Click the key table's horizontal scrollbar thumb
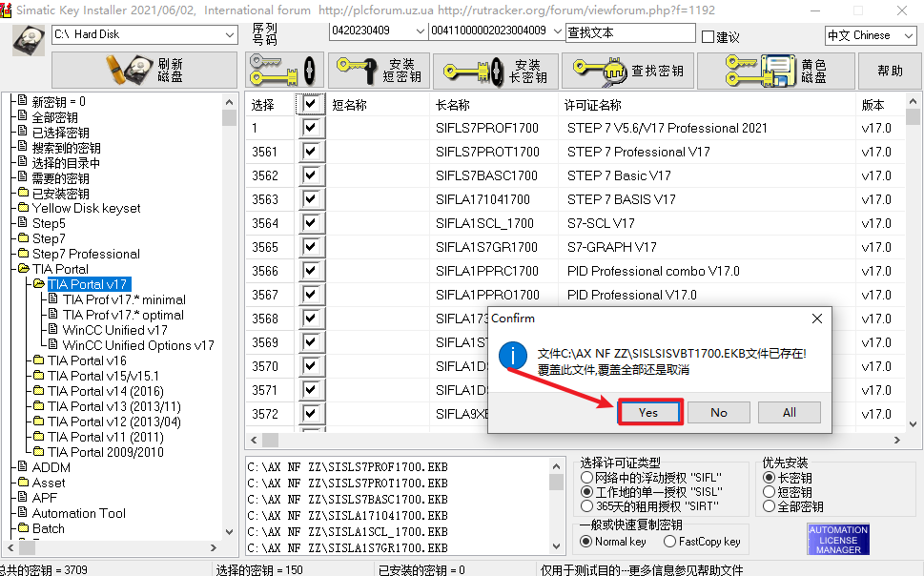Image resolution: width=924 pixels, height=576 pixels. tap(271, 440)
